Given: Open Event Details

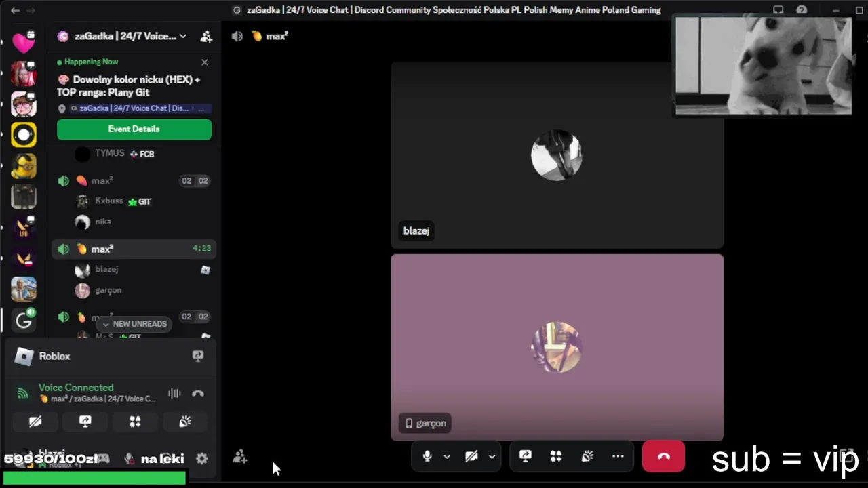Looking at the screenshot, I should point(134,129).
